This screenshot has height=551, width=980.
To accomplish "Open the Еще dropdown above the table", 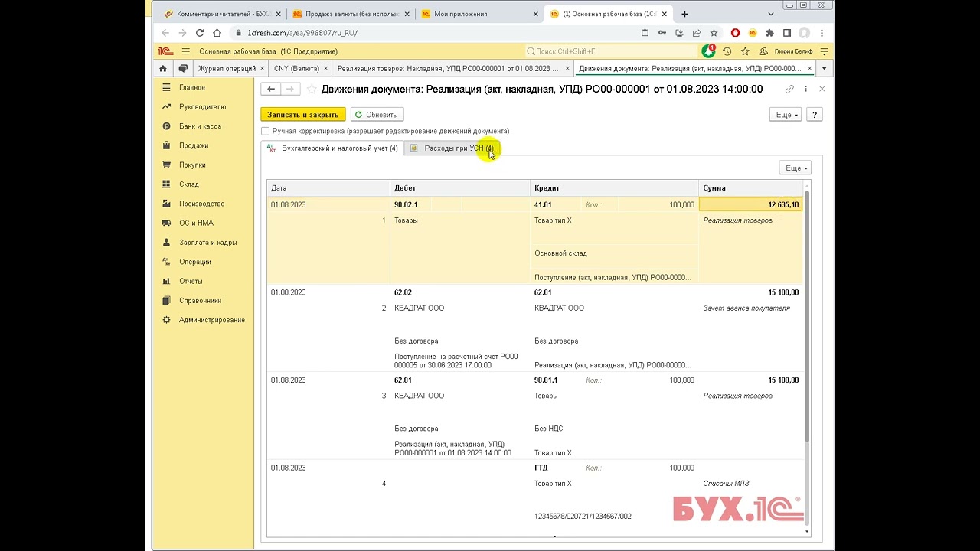I will (x=795, y=168).
